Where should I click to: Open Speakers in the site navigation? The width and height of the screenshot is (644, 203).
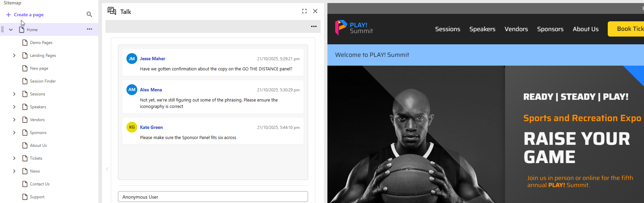(482, 29)
